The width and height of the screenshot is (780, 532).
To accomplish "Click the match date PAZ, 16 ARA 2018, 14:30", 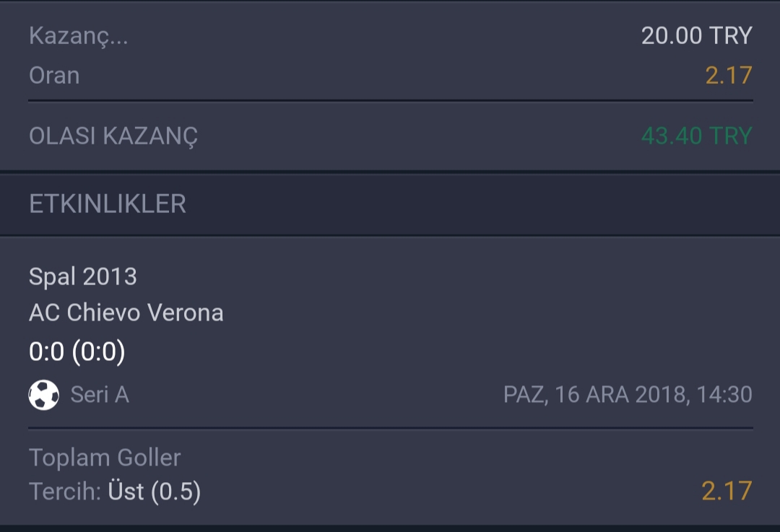I will coord(628,395).
